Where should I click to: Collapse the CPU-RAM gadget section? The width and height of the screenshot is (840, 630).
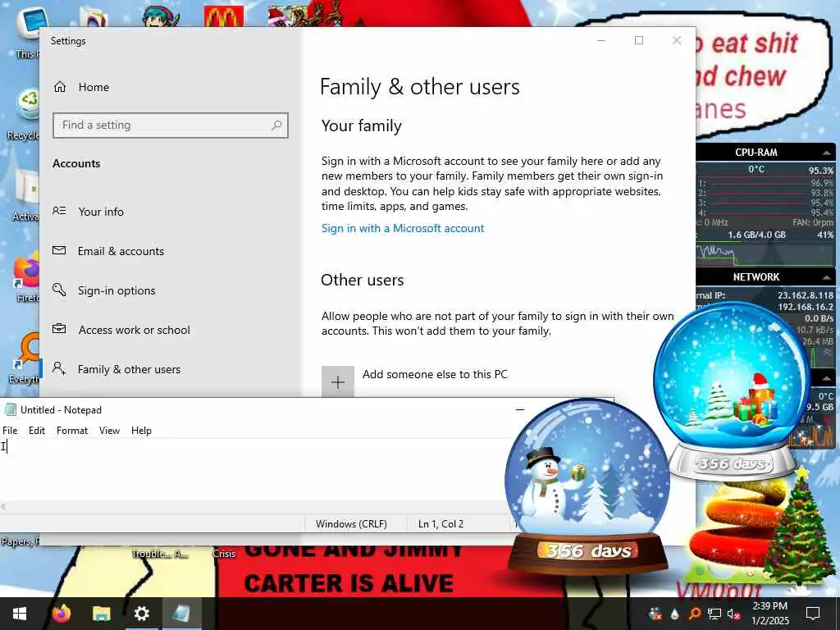(x=827, y=153)
